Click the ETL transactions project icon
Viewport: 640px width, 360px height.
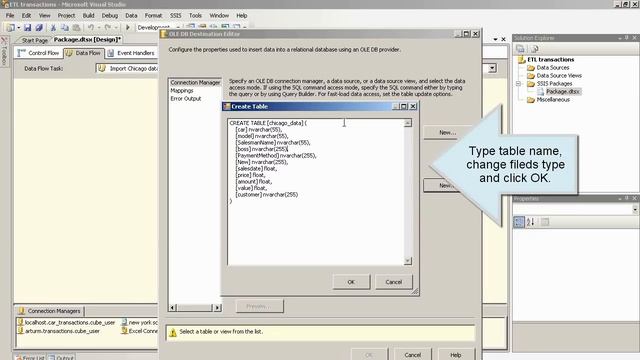[521, 60]
